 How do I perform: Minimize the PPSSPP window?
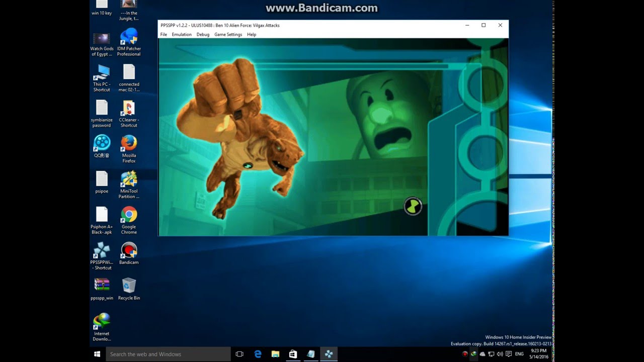(x=467, y=25)
